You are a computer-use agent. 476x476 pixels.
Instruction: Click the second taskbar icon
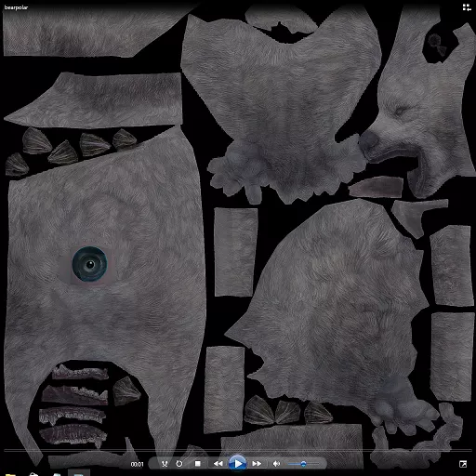coord(33,474)
